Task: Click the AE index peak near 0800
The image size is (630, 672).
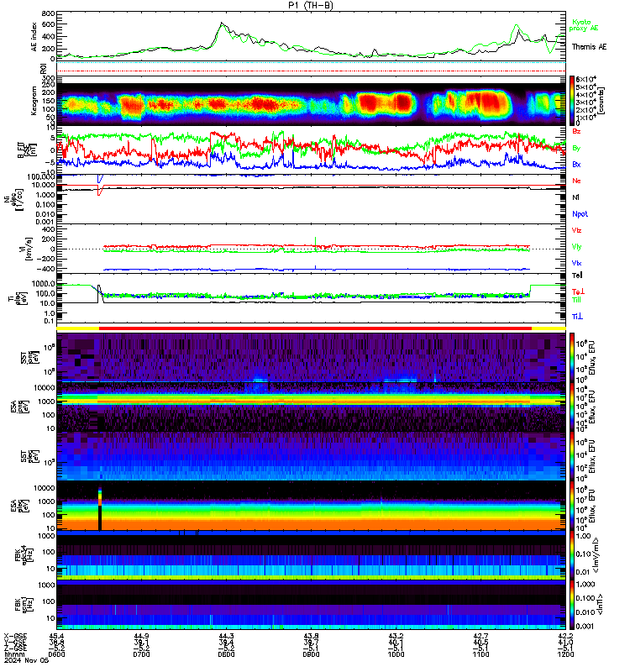Action: [x=222, y=24]
